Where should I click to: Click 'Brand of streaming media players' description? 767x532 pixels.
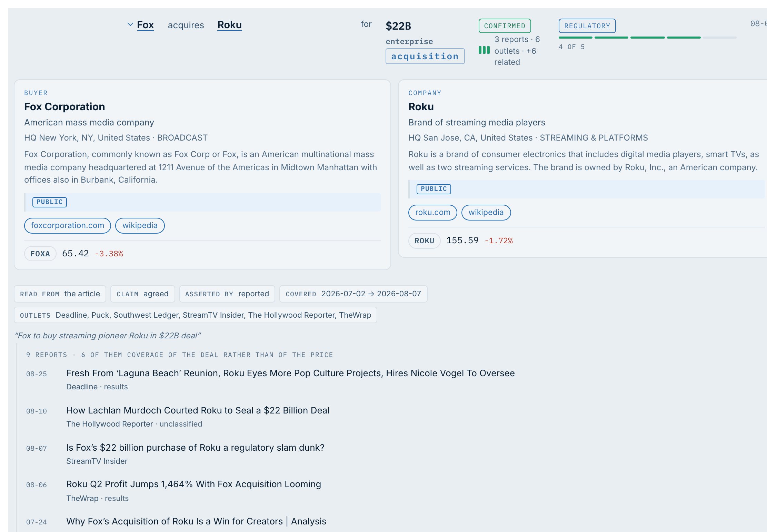477,123
